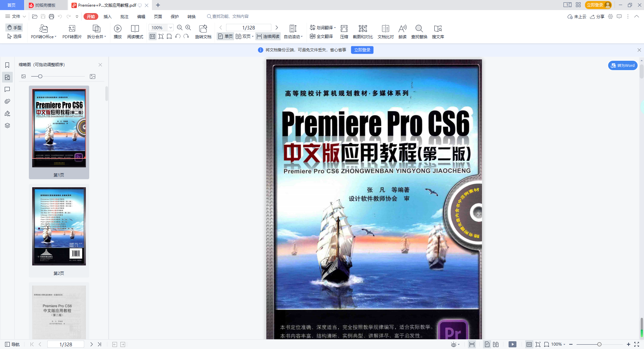Jump to the last page in the status bar
The image size is (644, 349).
point(100,344)
